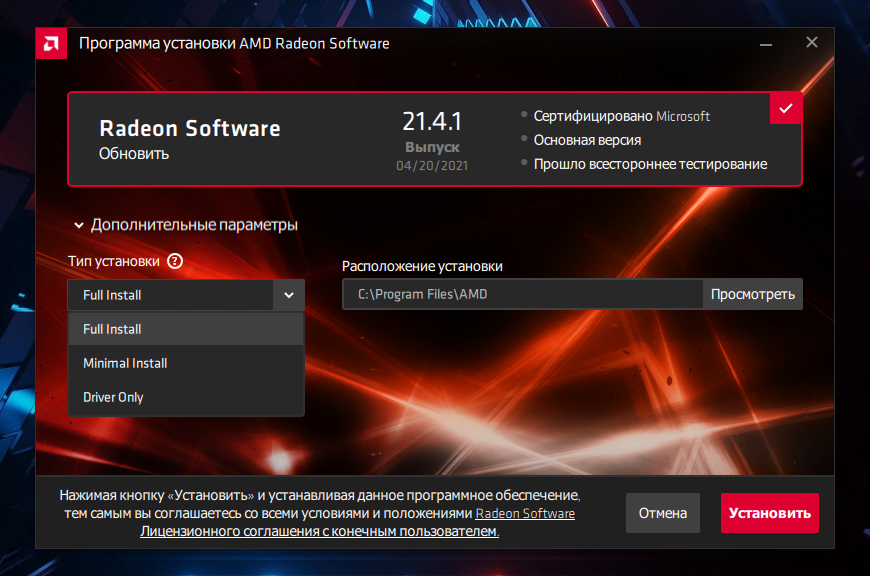Click the Обновить label under Radeon Software
The width and height of the screenshot is (870, 576).
[x=134, y=153]
